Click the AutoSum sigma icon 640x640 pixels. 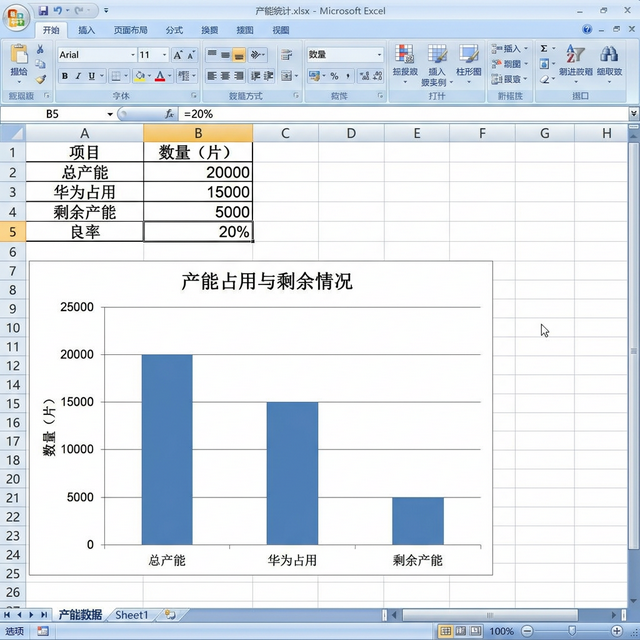click(x=544, y=48)
